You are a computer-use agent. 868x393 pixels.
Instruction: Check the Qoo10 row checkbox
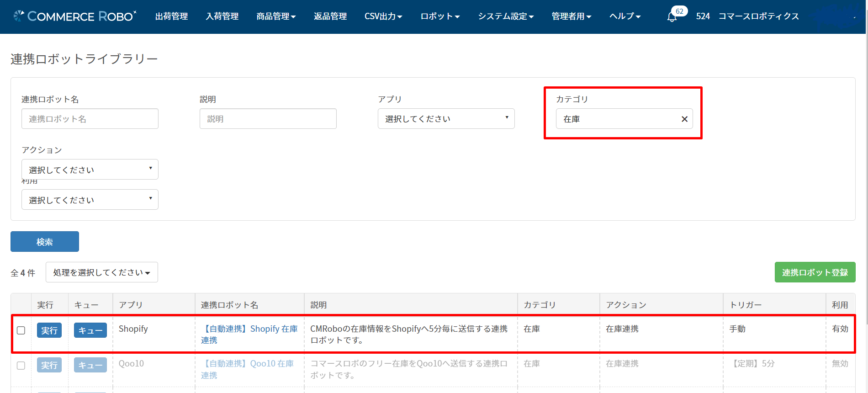(21, 366)
